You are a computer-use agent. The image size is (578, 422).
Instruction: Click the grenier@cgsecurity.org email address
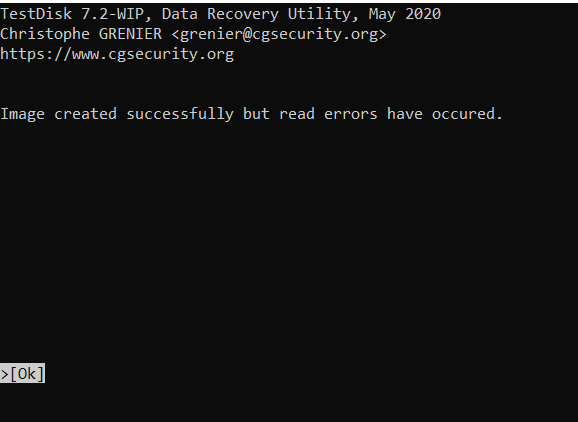[279, 34]
